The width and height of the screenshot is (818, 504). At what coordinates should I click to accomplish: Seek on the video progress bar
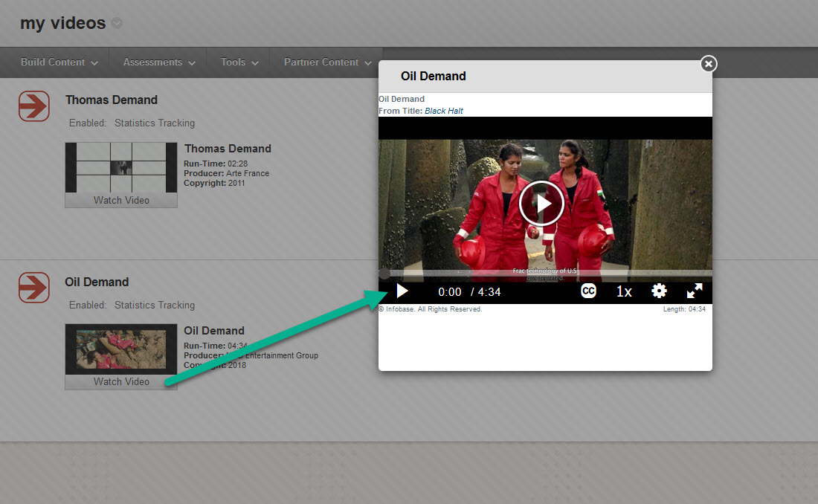coord(545,273)
